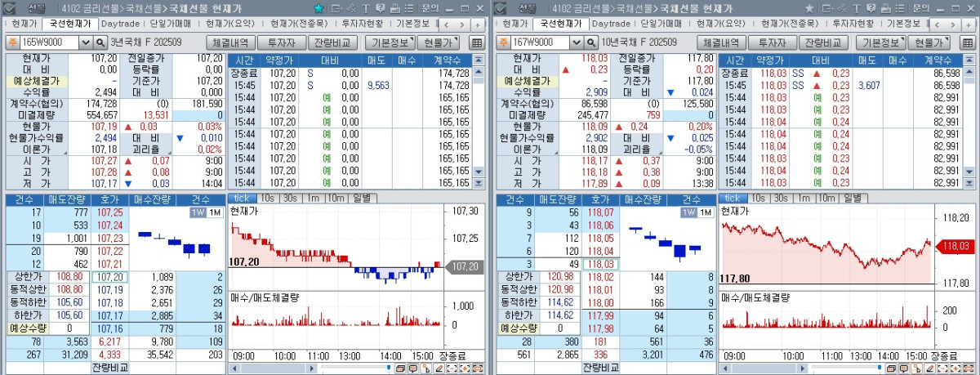Screen dimensions: 980x375
Task: Add tab plus button in left window
Action: tap(478, 25)
